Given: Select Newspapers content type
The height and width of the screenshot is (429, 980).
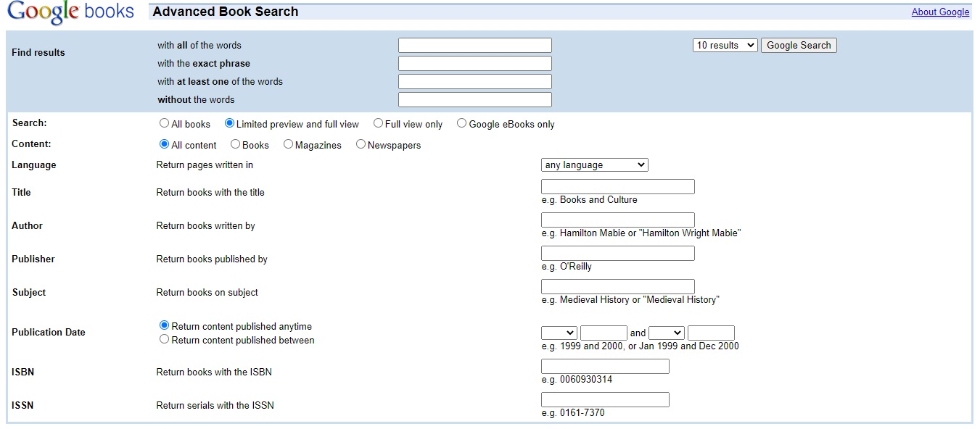Looking at the screenshot, I should [x=361, y=145].
